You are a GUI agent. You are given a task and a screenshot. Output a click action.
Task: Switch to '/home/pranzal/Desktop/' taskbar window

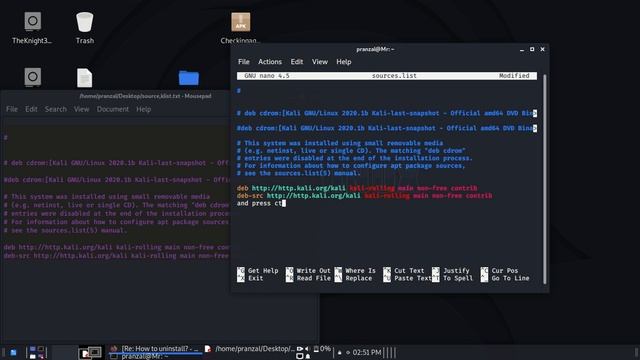click(x=249, y=349)
